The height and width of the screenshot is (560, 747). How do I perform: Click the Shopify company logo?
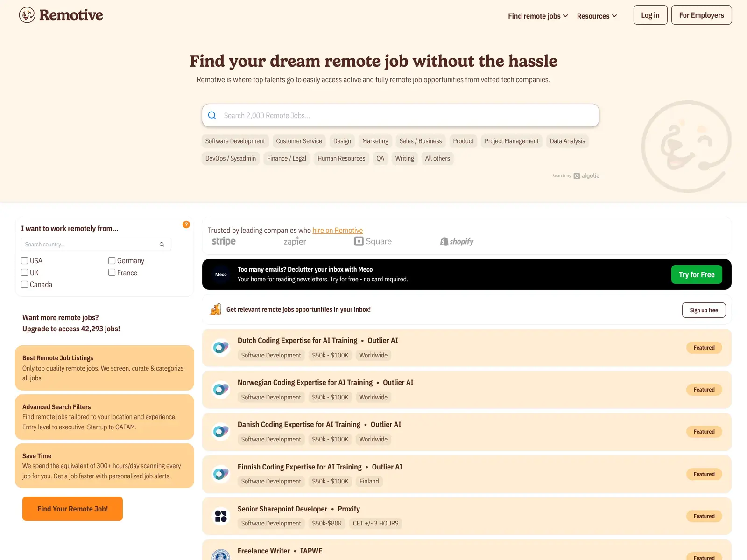point(457,241)
